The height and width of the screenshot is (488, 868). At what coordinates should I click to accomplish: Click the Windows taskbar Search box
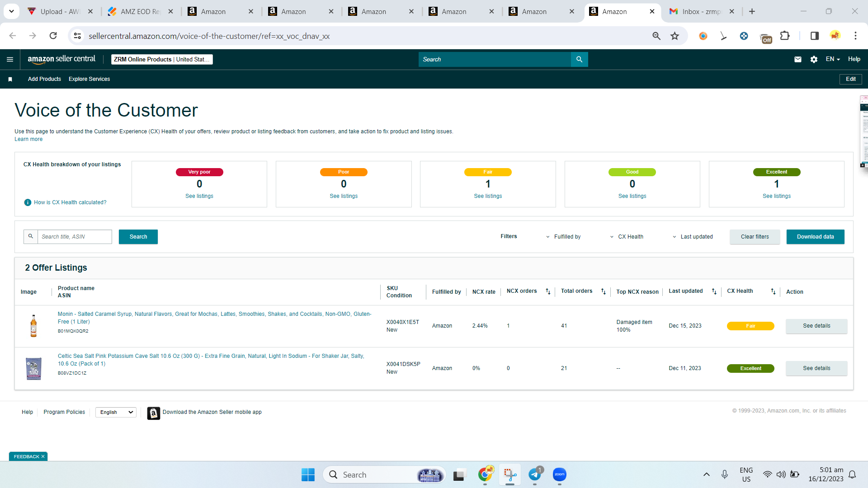(384, 474)
